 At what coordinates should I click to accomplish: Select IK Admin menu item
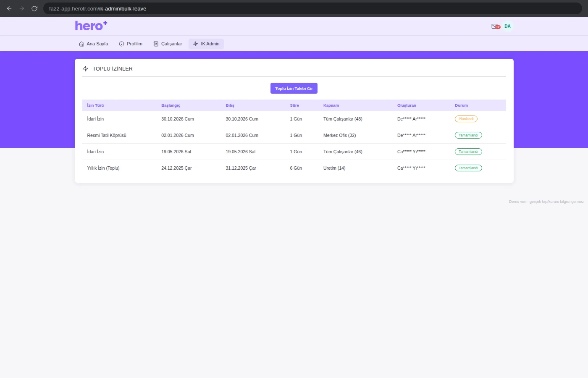[206, 44]
